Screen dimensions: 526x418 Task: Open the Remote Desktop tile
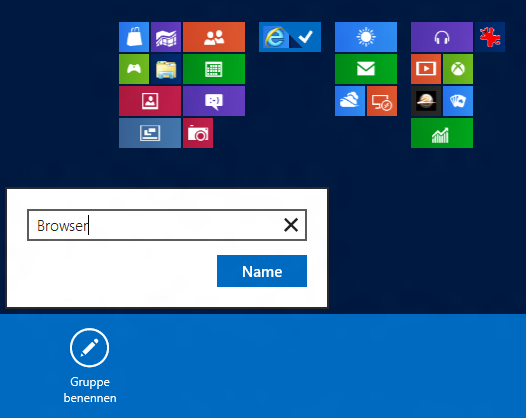pyautogui.click(x=382, y=101)
